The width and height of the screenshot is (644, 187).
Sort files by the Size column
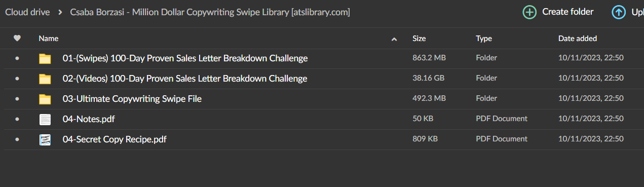(419, 39)
